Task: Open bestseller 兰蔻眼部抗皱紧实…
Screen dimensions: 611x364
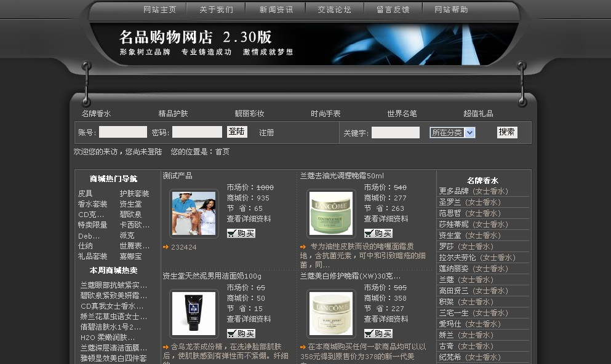Action: point(114,285)
